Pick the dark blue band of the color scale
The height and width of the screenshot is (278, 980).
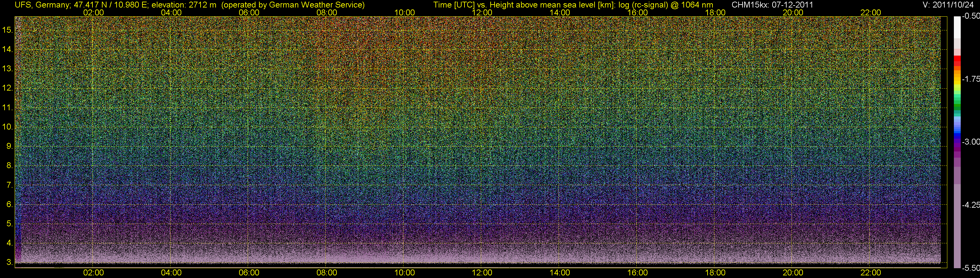coord(957,136)
